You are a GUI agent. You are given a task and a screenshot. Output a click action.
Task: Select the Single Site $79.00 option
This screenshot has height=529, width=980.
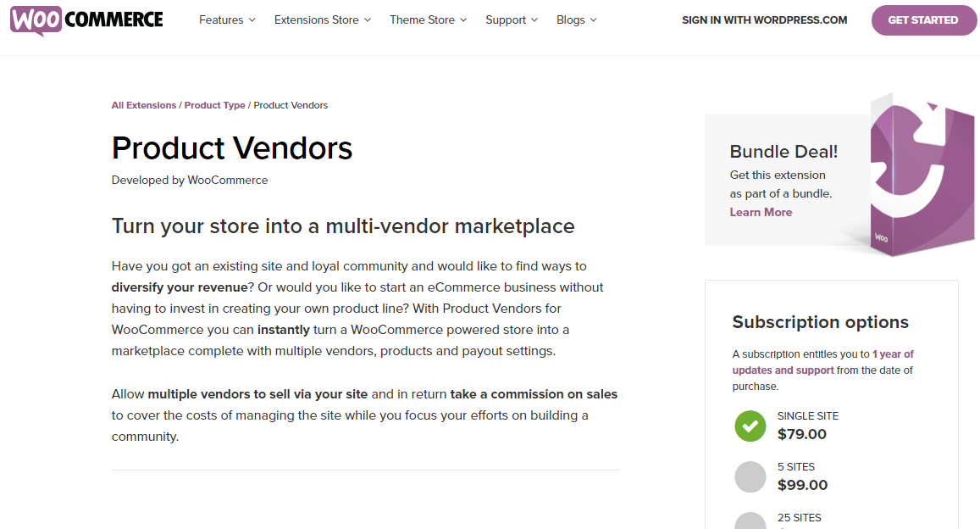(x=750, y=426)
